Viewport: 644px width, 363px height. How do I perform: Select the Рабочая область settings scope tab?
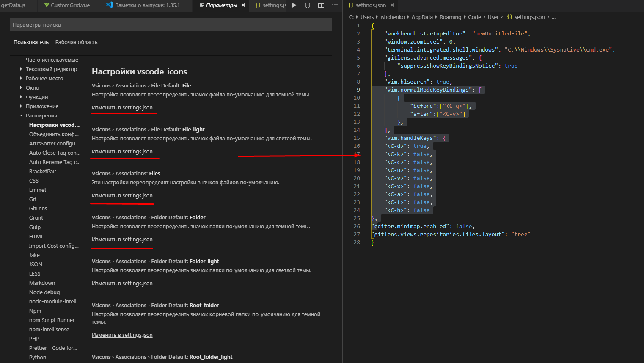[x=76, y=42]
